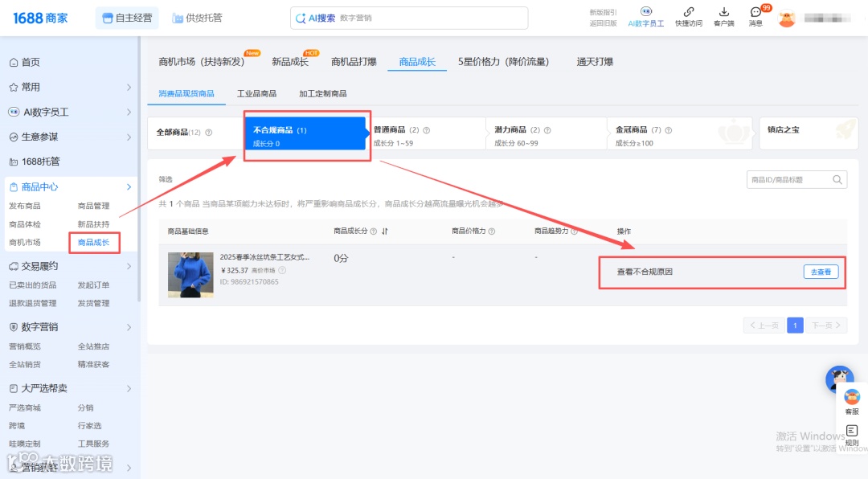This screenshot has width=868, height=479.
Task: Click help icon next to 金冠商品
Action: (668, 130)
